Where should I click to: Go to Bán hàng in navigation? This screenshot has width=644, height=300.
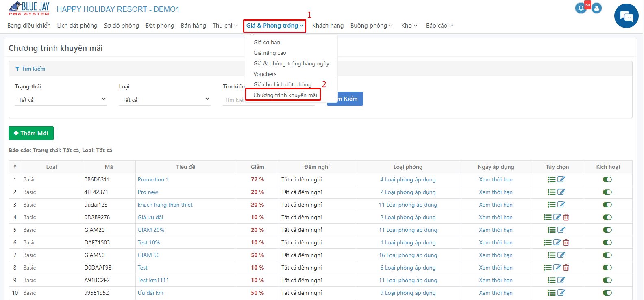coord(194,26)
